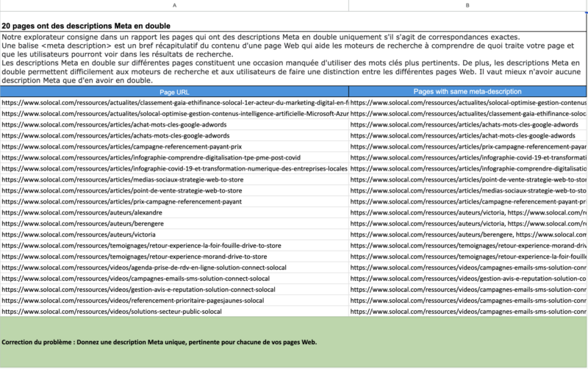588x369 pixels.
Task: Select the point-de-vente-strategie-web-to-store cell in column A
Action: (x=174, y=190)
